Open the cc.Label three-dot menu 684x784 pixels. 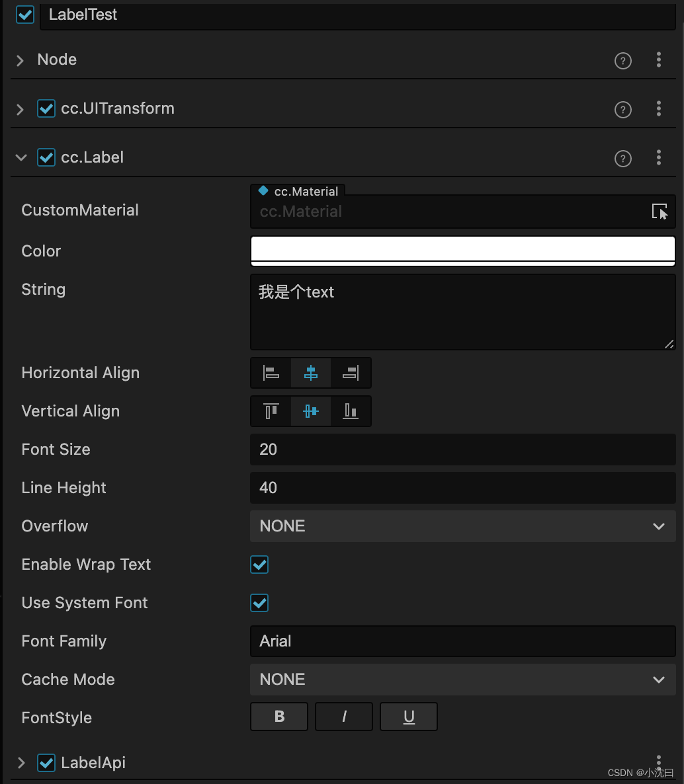(658, 158)
